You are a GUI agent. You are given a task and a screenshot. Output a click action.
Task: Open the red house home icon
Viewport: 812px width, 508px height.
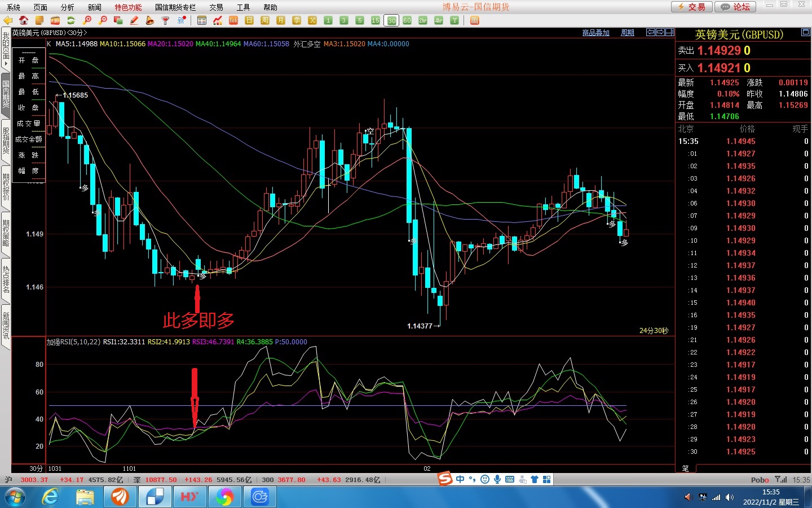[24, 20]
